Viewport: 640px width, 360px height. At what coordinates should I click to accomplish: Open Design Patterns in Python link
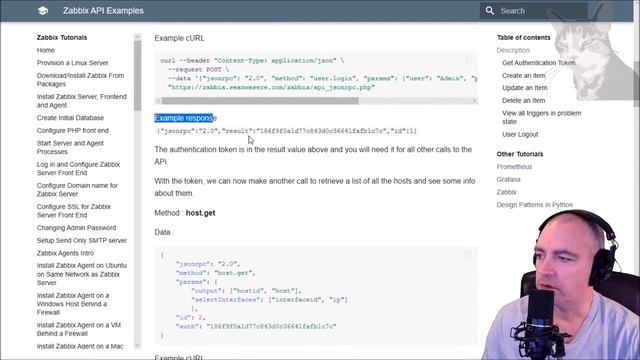pos(535,204)
